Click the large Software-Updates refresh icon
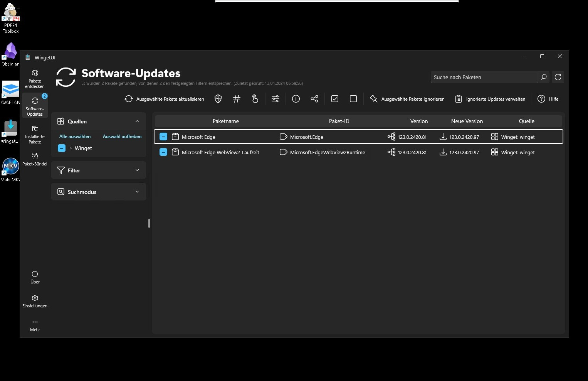Viewport: 588px width, 381px height. pyautogui.click(x=66, y=77)
